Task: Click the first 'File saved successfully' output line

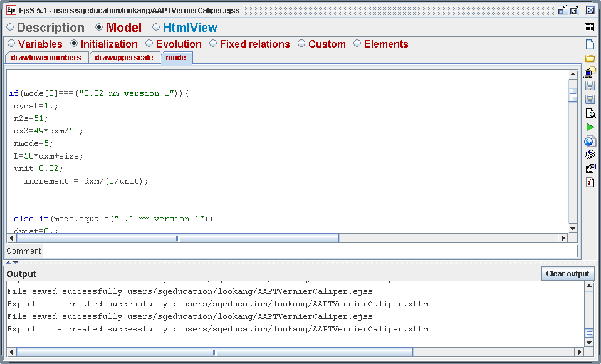Action: click(x=190, y=291)
